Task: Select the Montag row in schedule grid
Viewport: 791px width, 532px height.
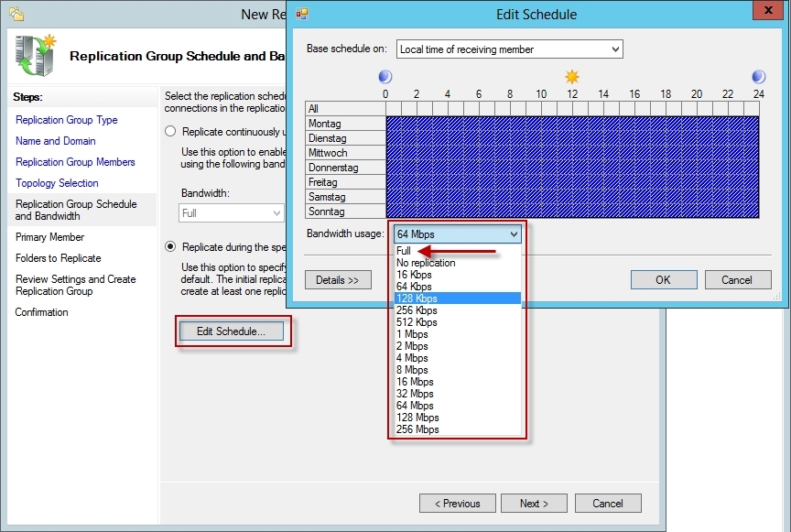Action: pyautogui.click(x=345, y=124)
